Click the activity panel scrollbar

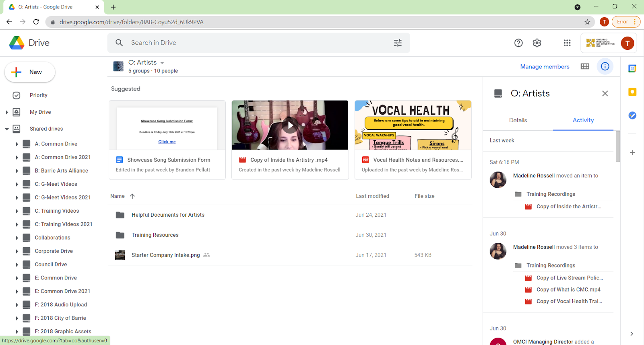pos(618,146)
